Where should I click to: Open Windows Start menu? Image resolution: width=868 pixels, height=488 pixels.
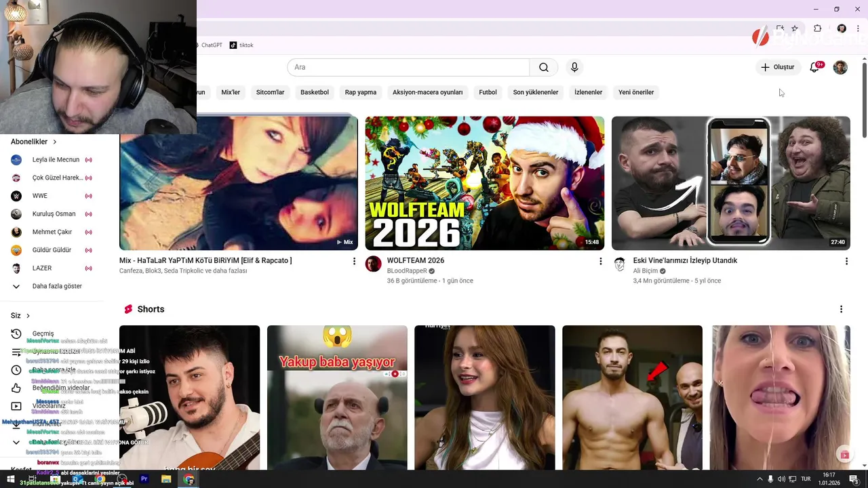point(10,479)
